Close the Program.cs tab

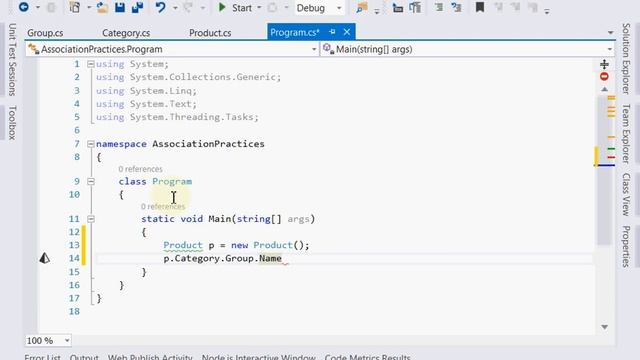[347, 32]
